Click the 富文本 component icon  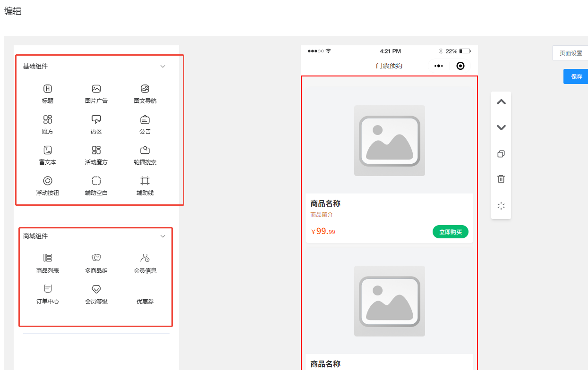click(47, 154)
